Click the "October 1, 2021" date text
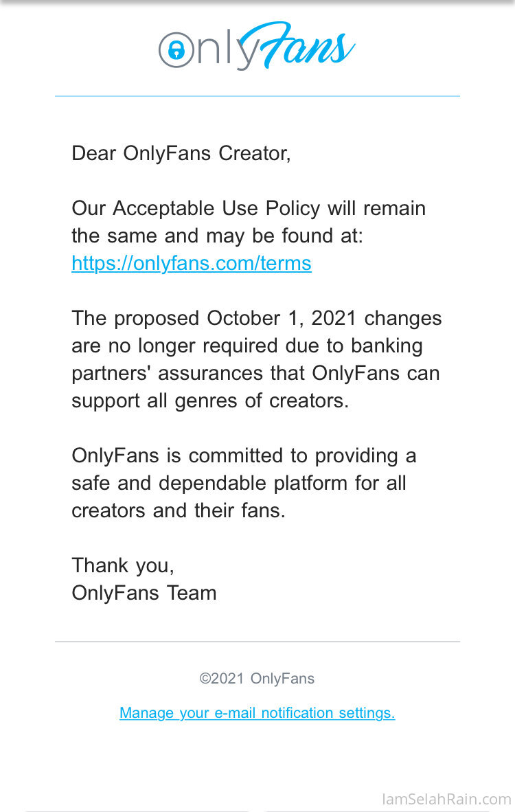This screenshot has width=515, height=812. coord(283,318)
